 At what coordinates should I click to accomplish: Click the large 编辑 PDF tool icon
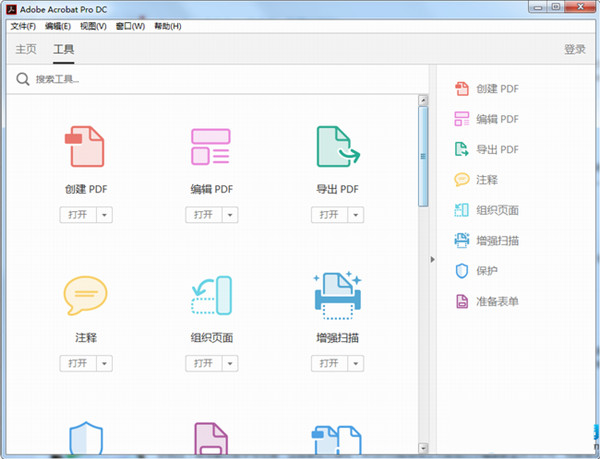tap(211, 147)
